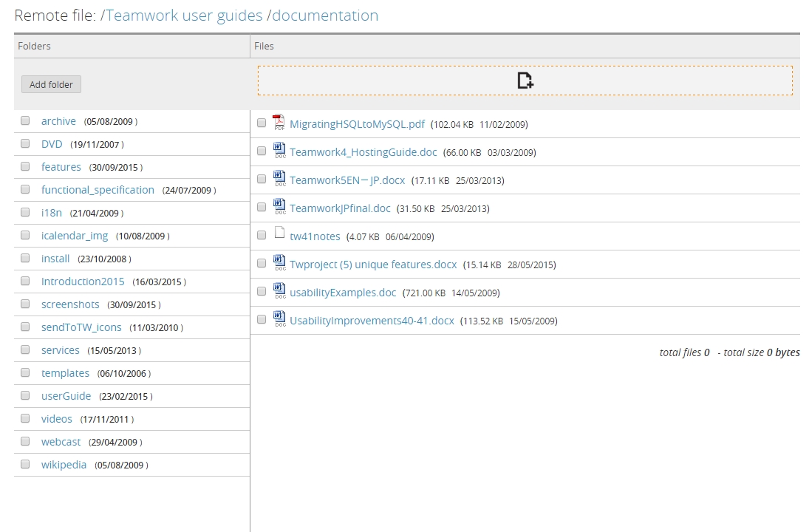Screen dimensions: 809x532
Task: Check the archive folder checkbox
Action: 25,120
